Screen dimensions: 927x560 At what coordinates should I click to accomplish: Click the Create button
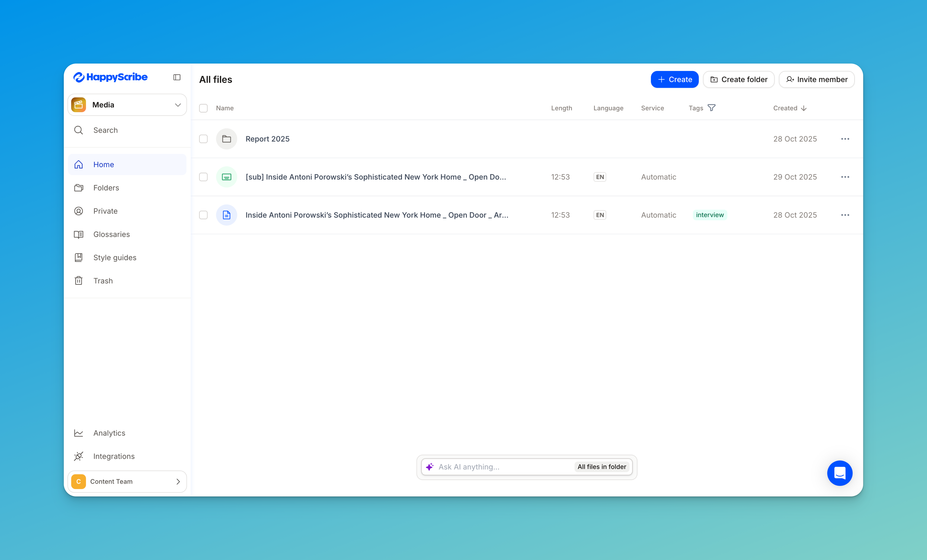(674, 79)
